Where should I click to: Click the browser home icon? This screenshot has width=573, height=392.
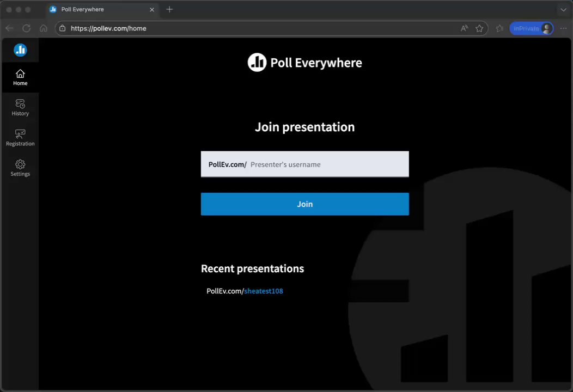point(44,28)
